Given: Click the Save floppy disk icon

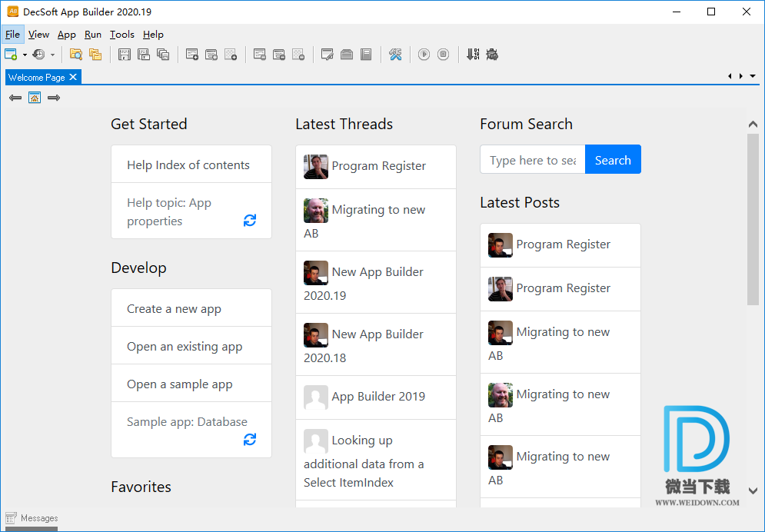Looking at the screenshot, I should 125,54.
